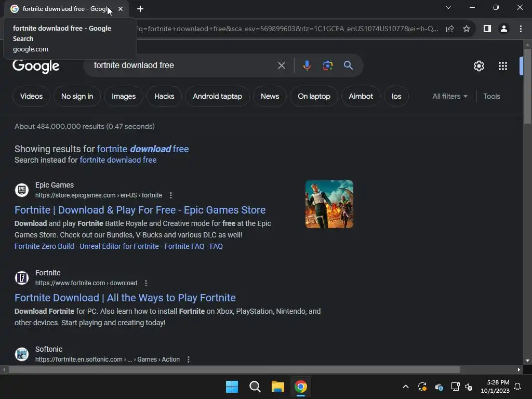Select the Hacks filter chip
The width and height of the screenshot is (532, 399).
[x=164, y=96]
